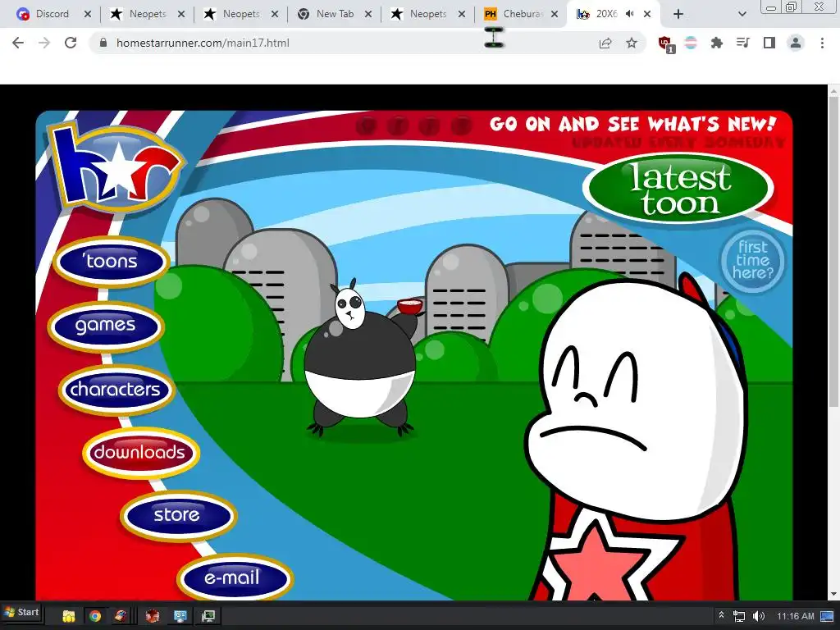Click the hr Homestar Runner logo
Screen dimensions: 840x630
coord(116,167)
